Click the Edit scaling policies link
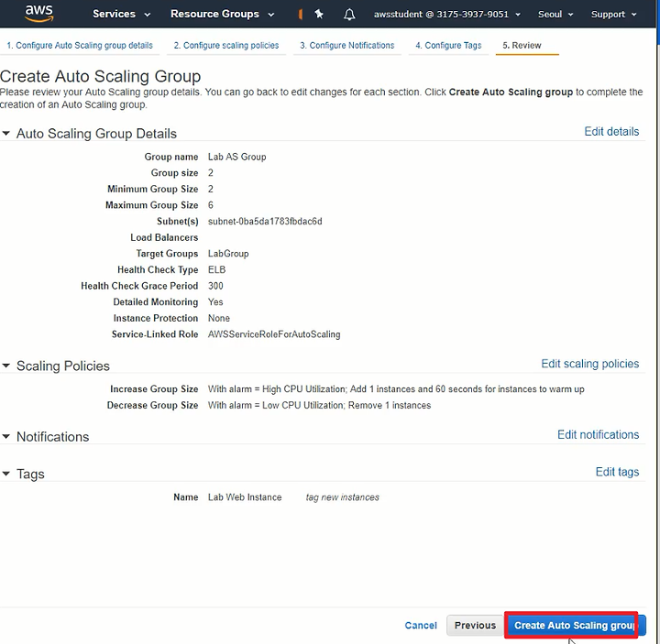660x644 pixels. tap(589, 364)
